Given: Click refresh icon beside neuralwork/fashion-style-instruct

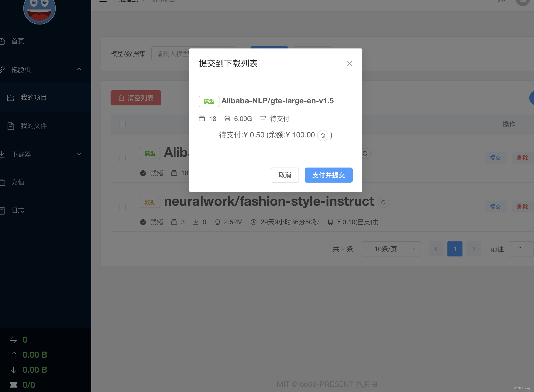Looking at the screenshot, I should click(x=383, y=202).
